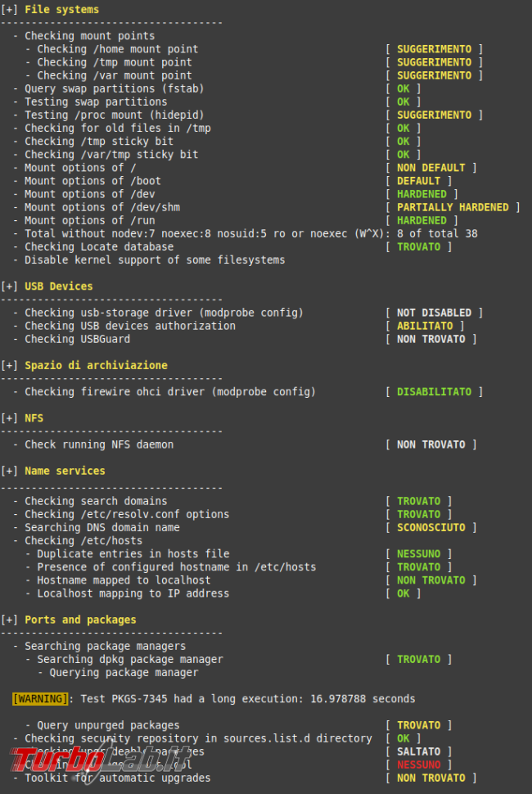The width and height of the screenshot is (532, 794).
Task: Click 'Ports and packages' section heading
Action: 80,620
